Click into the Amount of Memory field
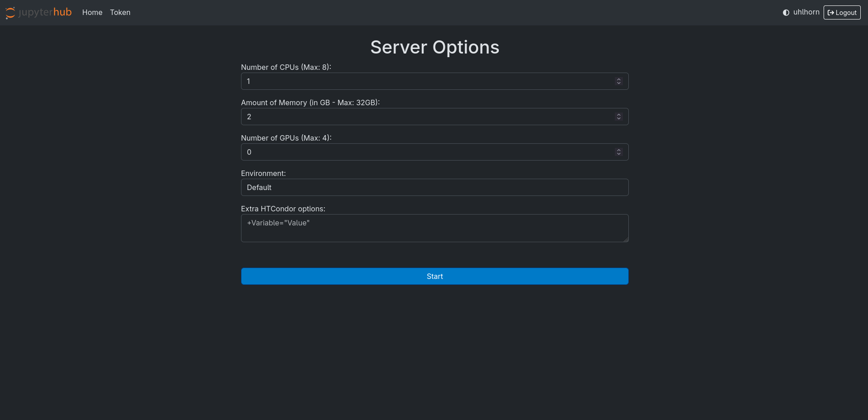Image resolution: width=868 pixels, height=420 pixels. (x=426, y=117)
